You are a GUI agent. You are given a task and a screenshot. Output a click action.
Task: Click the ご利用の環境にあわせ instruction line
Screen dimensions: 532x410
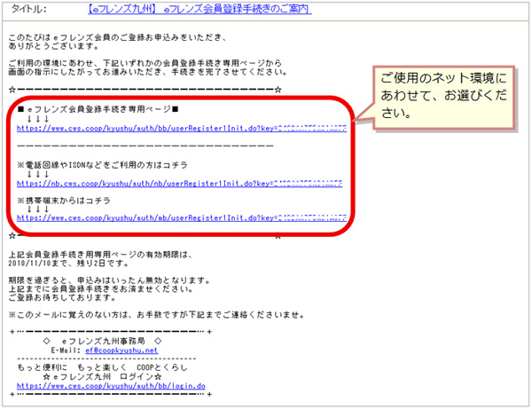[x=145, y=63]
